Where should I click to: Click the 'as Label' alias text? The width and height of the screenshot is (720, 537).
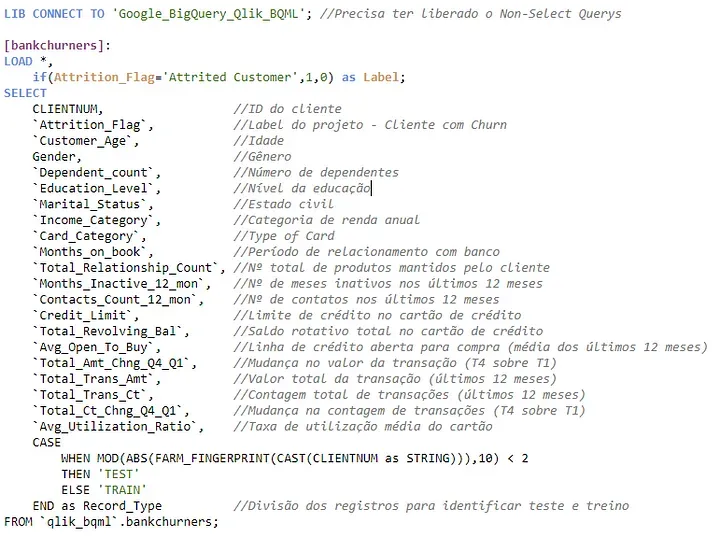[x=370, y=77]
